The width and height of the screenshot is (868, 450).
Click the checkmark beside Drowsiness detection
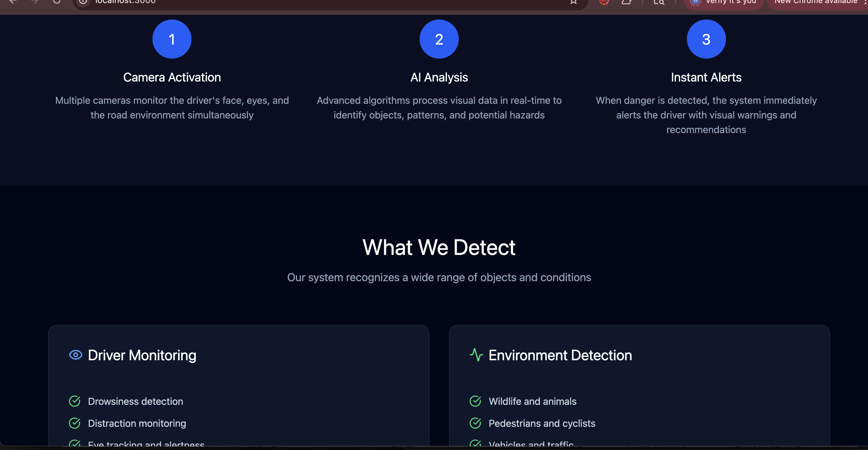pyautogui.click(x=75, y=401)
